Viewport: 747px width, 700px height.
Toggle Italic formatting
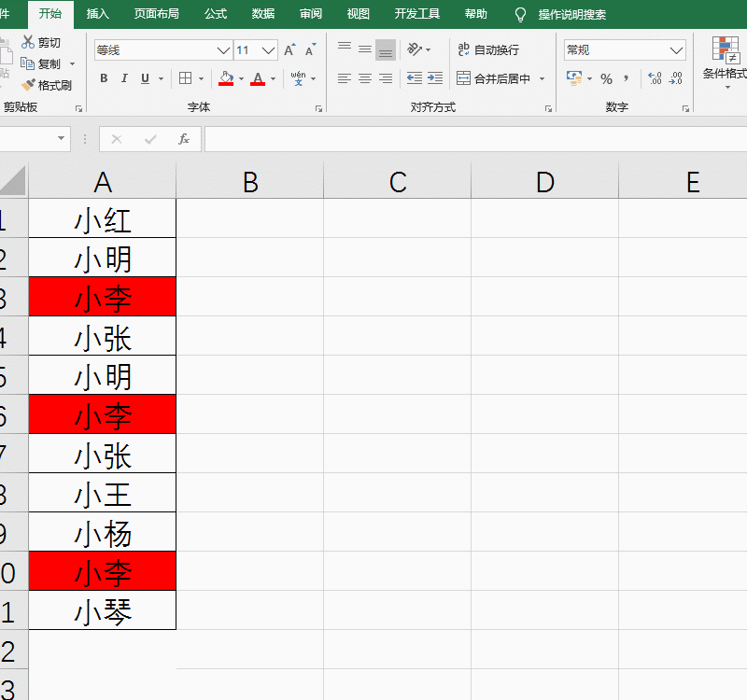click(x=124, y=78)
